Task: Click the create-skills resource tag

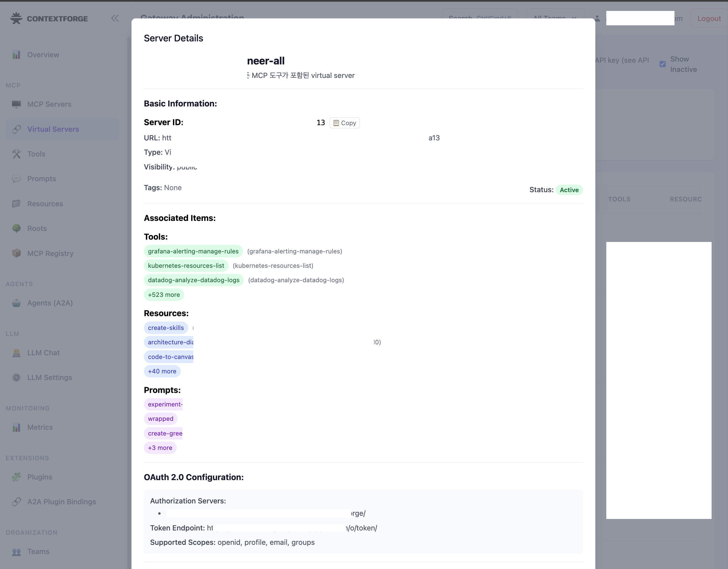Action: pyautogui.click(x=166, y=328)
